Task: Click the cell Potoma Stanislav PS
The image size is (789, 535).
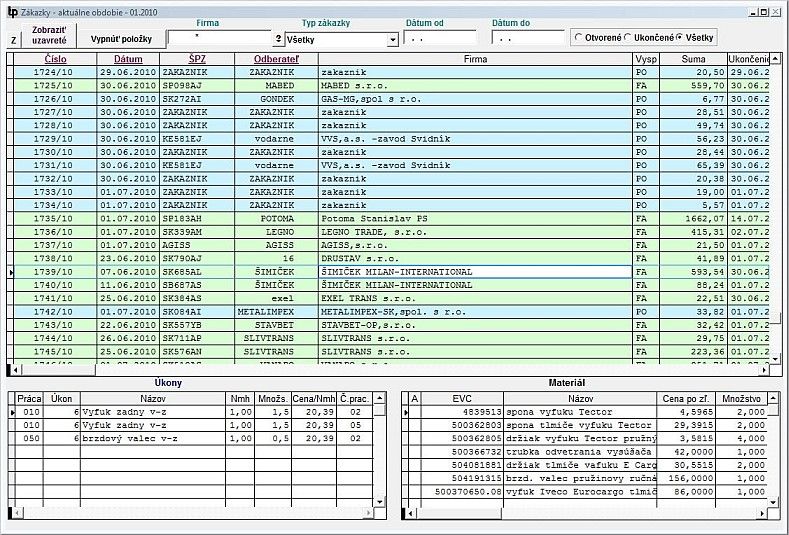Action: click(475, 218)
